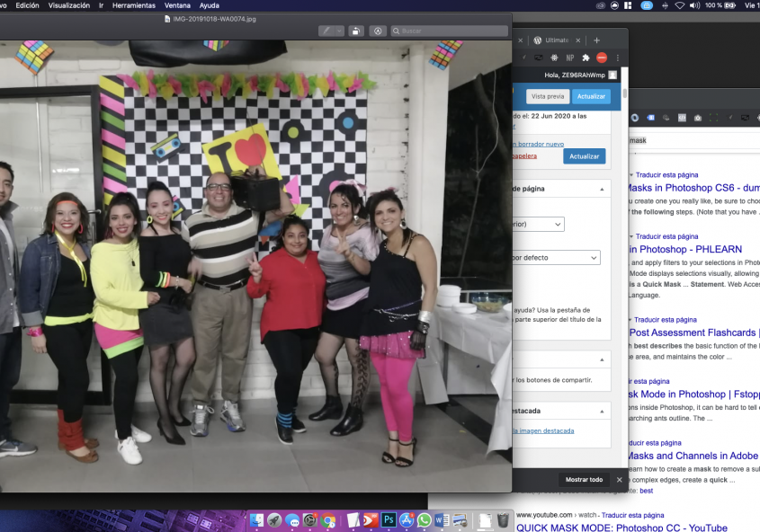Click the NP extension icon in browser

[x=570, y=58]
